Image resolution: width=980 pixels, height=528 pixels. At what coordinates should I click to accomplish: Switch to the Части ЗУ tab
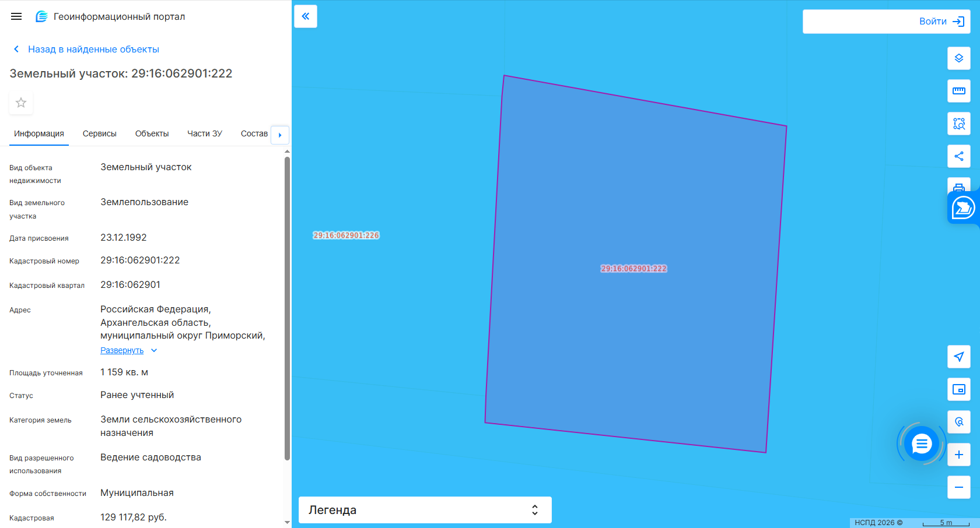(205, 133)
